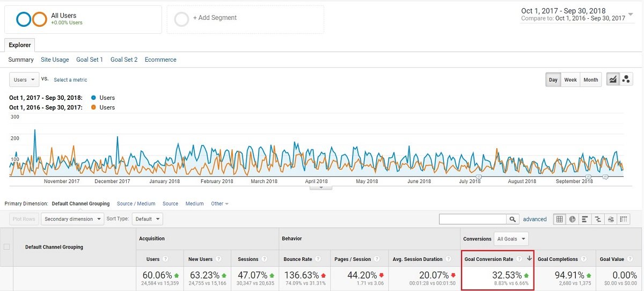Open the Sort Type Default dropdown
Screen dimensions: 644x291
tap(148, 219)
